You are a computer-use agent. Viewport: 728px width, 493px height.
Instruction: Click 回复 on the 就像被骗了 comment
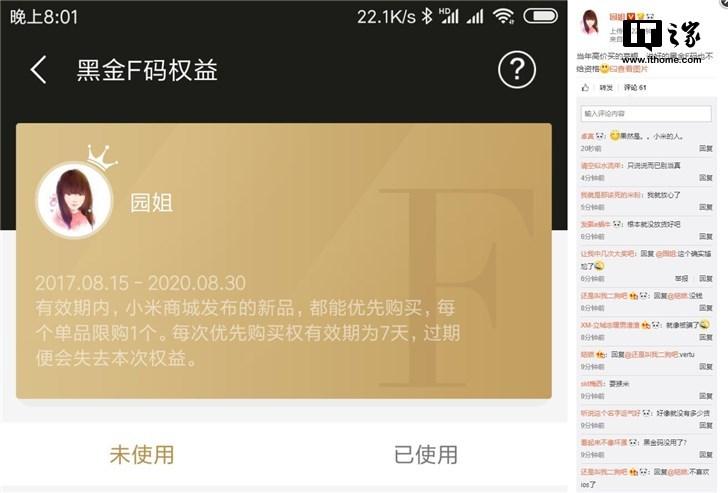click(706, 337)
